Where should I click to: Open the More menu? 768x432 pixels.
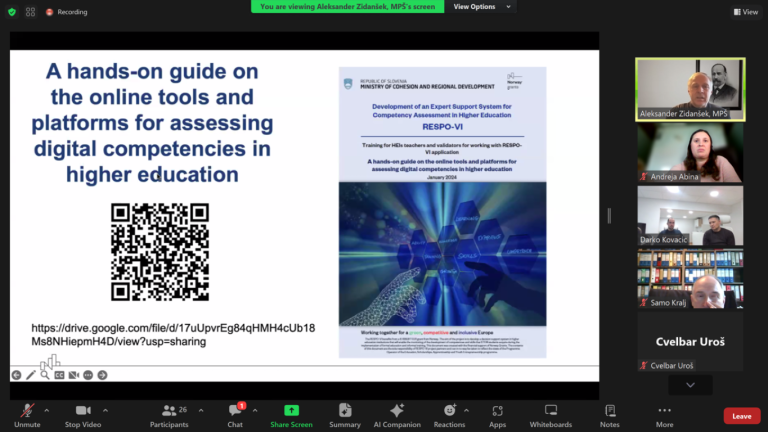[x=664, y=410]
